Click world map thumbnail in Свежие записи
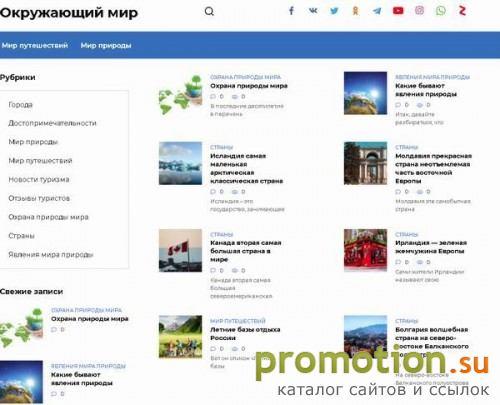Image resolution: width=500 pixels, height=405 pixels. coord(21,327)
